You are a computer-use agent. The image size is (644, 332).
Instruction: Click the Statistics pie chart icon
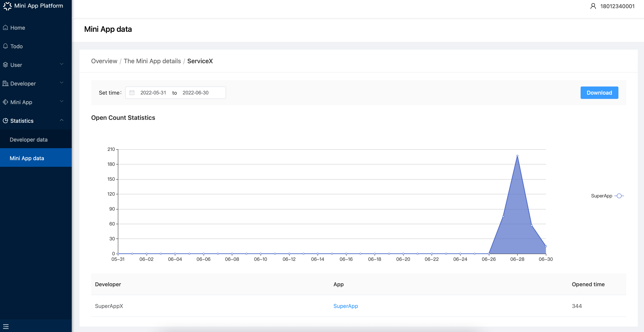[x=5, y=121]
